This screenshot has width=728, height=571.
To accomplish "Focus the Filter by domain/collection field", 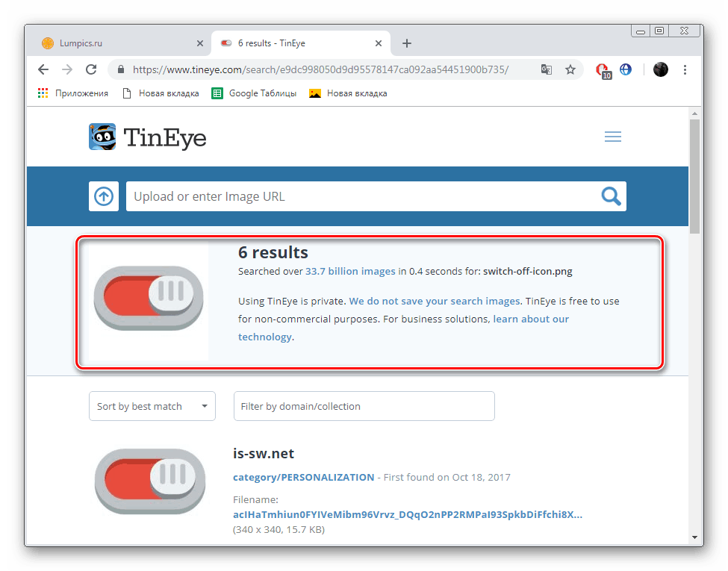I will pos(364,406).
